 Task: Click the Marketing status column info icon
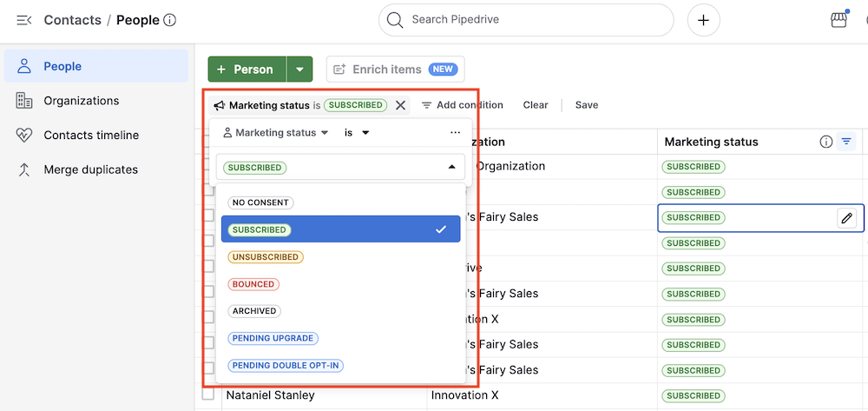826,142
